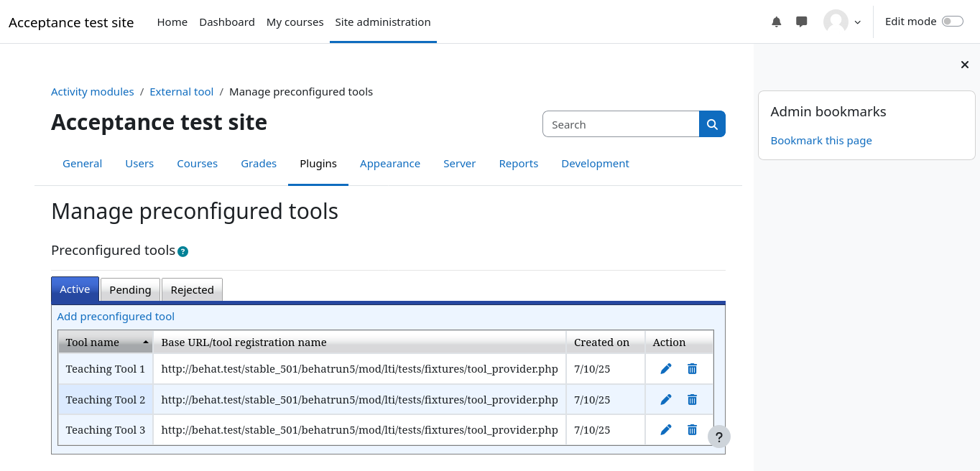Switch to the Rejected tab
Viewport: 980px width, 471px height.
click(x=192, y=290)
